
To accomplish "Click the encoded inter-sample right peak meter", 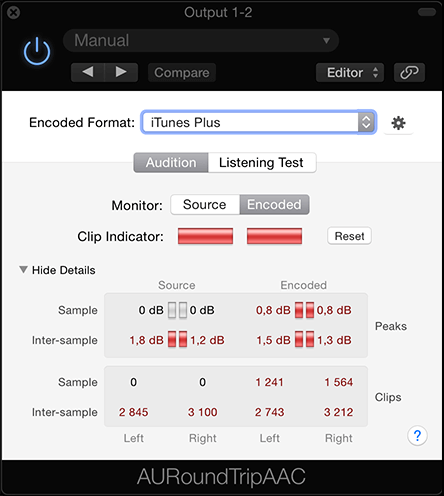I will tap(310, 339).
